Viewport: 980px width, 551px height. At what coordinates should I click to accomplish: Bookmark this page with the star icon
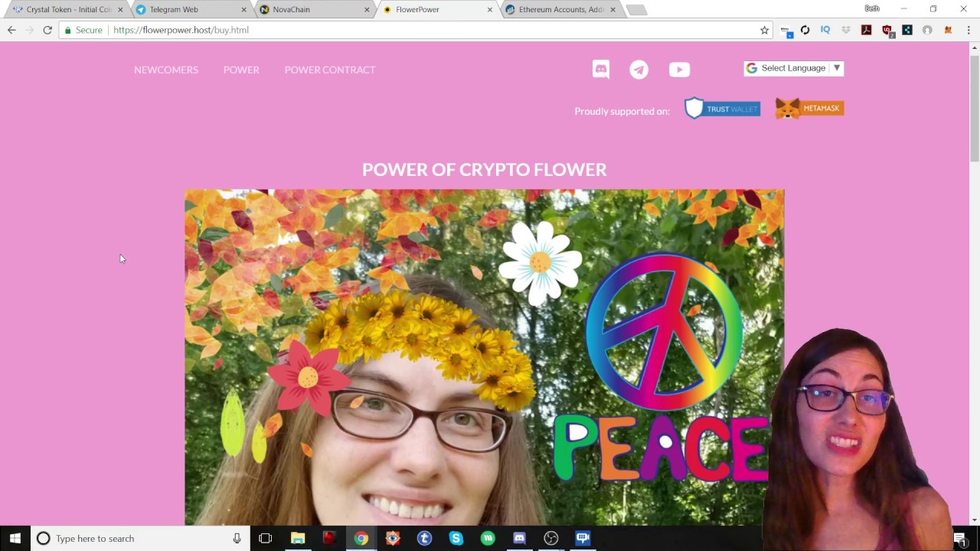click(x=764, y=30)
